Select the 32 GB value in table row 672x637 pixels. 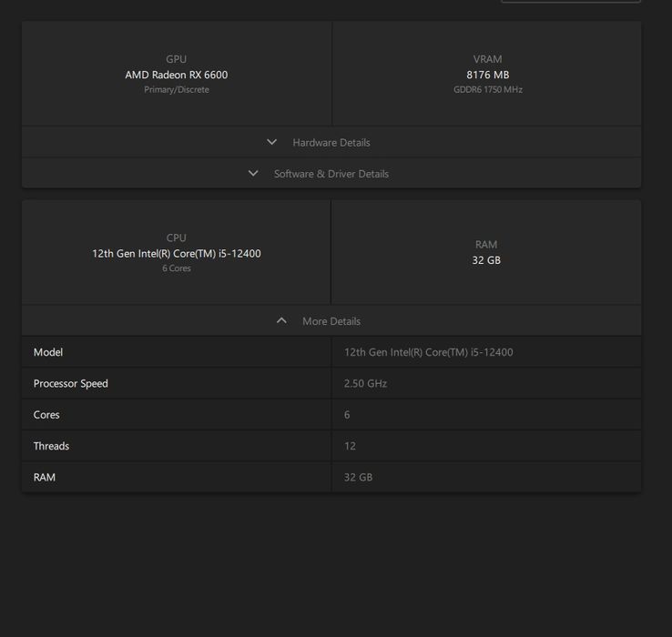(x=358, y=477)
